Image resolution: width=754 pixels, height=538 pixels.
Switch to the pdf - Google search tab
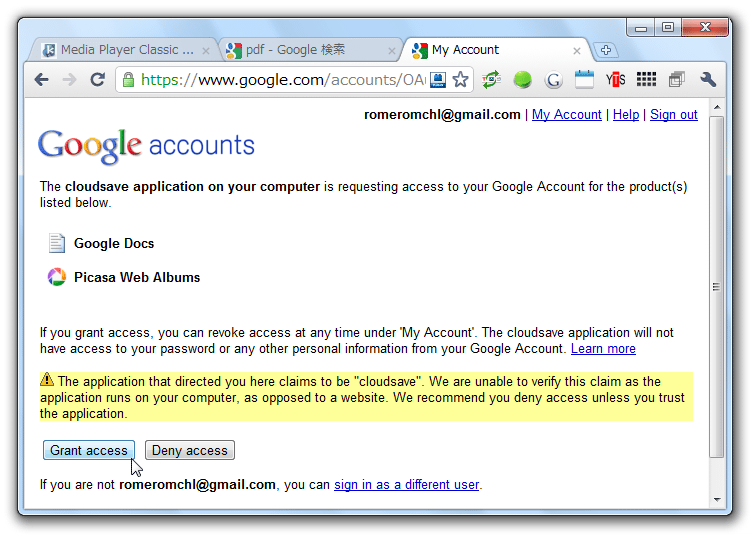click(x=310, y=50)
